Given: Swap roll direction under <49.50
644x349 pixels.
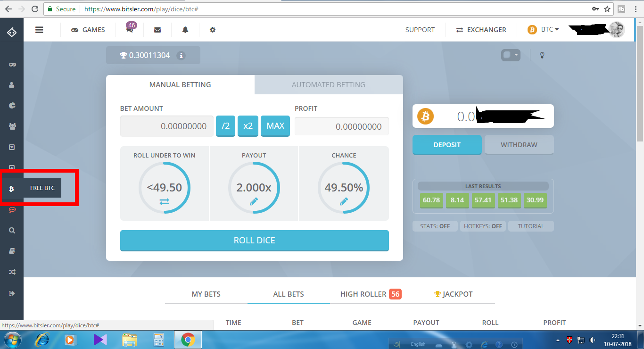Looking at the screenshot, I should [x=164, y=202].
